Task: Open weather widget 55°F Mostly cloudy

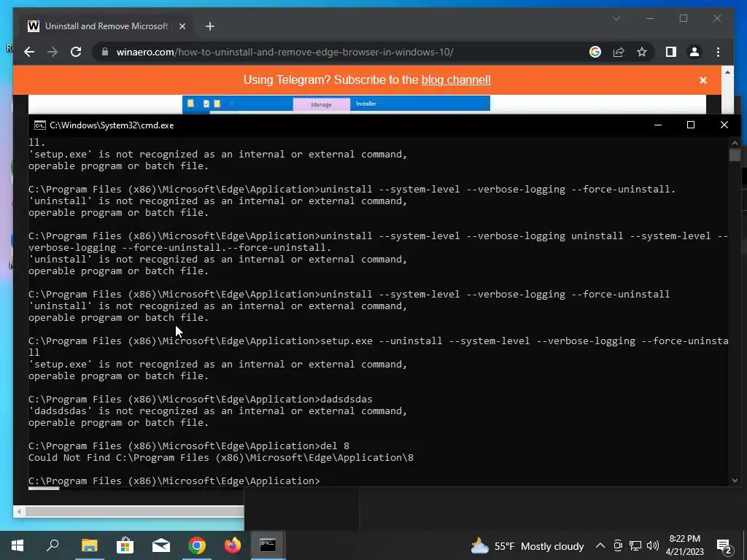Action: 527,546
